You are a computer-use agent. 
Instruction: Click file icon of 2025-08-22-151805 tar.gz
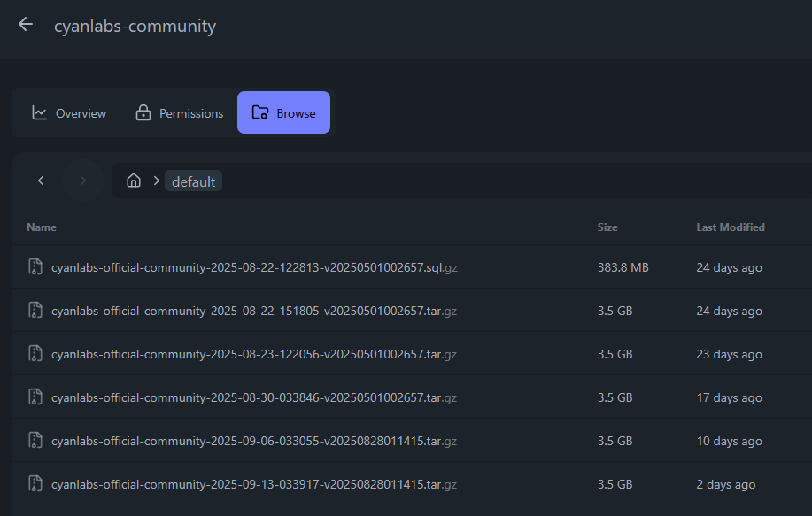point(35,310)
